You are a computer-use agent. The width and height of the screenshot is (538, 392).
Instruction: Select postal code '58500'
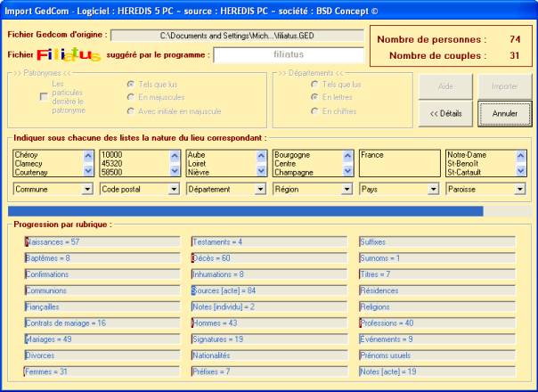pyautogui.click(x=112, y=172)
